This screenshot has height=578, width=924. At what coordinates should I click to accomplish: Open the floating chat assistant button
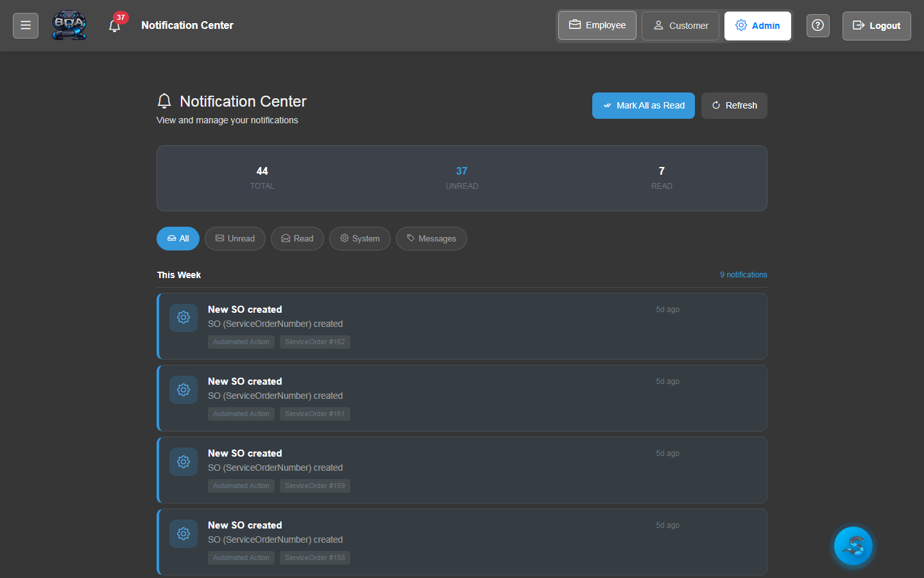point(853,546)
